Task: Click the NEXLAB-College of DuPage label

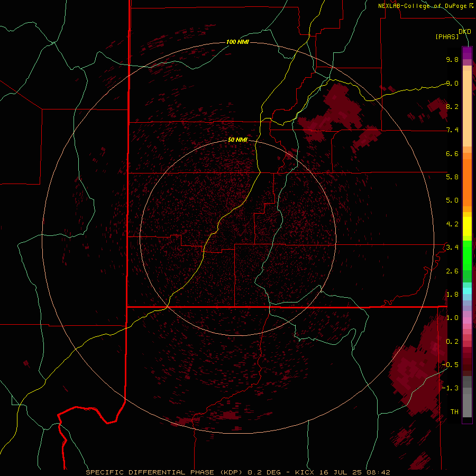Action: 423,6
